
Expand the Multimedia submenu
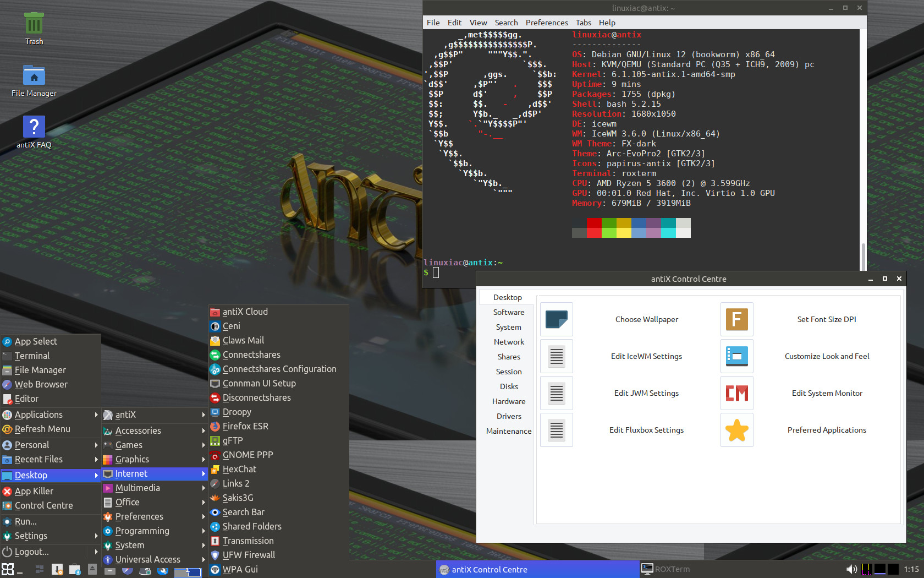tap(154, 488)
